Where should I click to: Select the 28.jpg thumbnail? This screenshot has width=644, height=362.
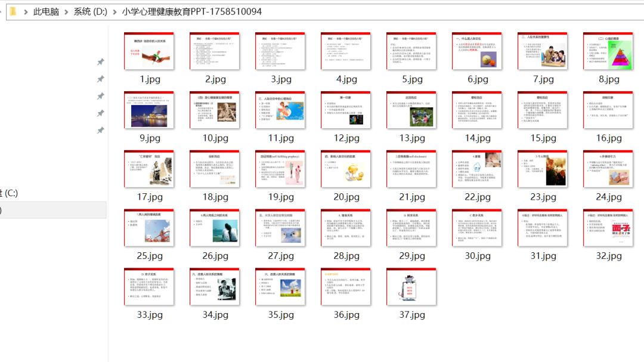(346, 228)
